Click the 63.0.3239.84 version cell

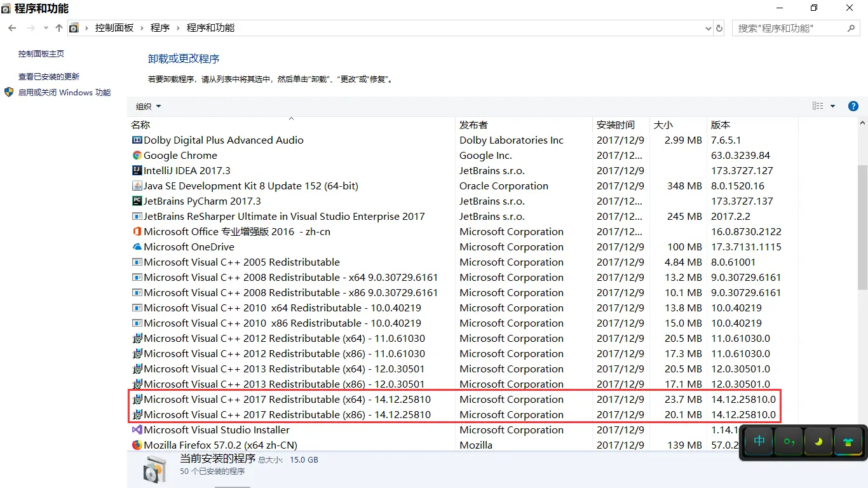tap(740, 155)
